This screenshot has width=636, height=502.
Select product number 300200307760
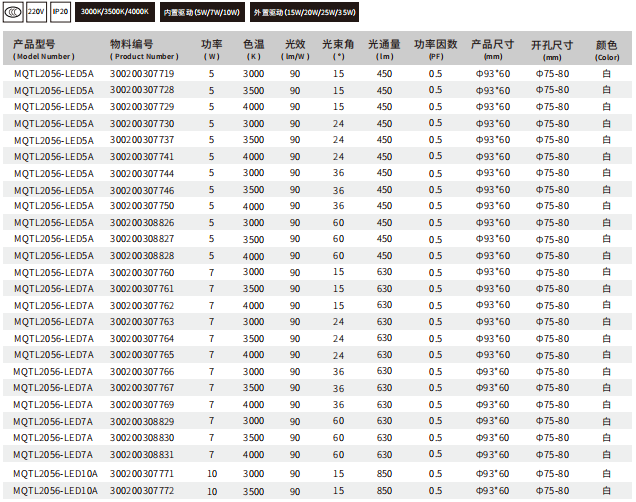coord(142,272)
